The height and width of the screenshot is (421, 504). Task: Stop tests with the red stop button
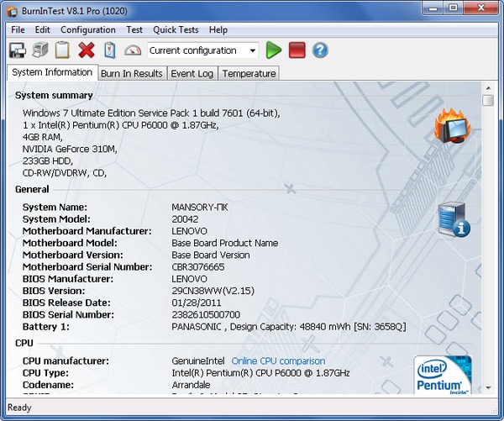297,50
